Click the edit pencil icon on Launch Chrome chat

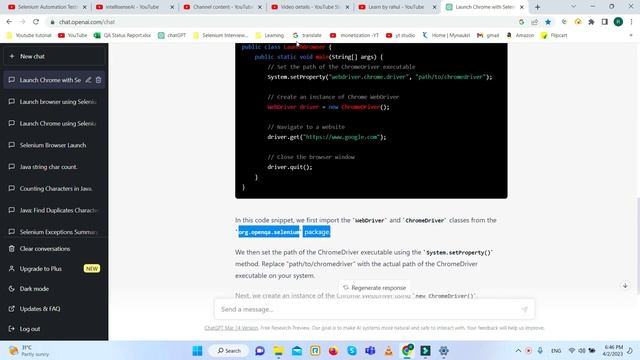(x=88, y=80)
